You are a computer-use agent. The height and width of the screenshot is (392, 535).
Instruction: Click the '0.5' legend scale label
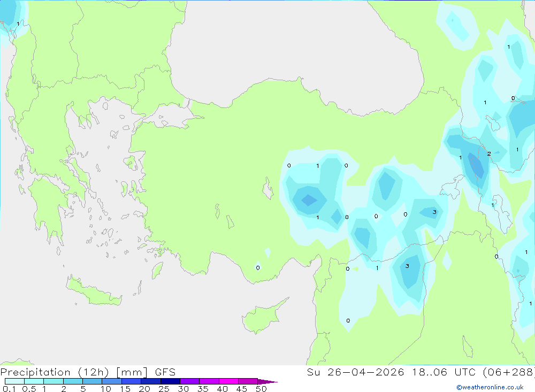tap(29, 389)
